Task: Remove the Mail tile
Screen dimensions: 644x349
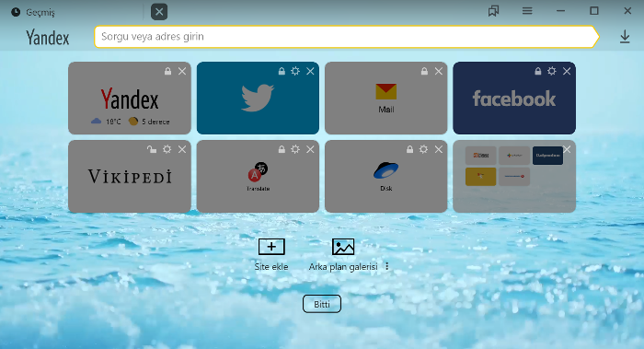Action: (x=438, y=71)
